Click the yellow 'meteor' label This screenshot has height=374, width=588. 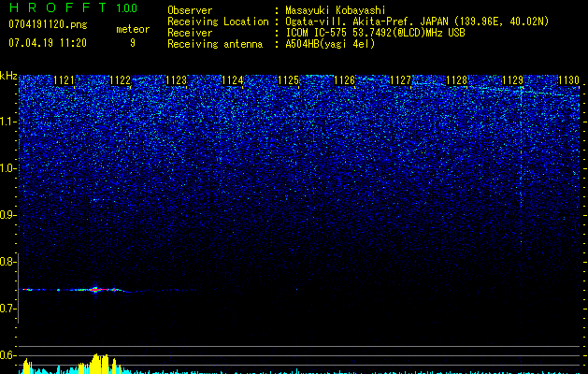coord(133,29)
